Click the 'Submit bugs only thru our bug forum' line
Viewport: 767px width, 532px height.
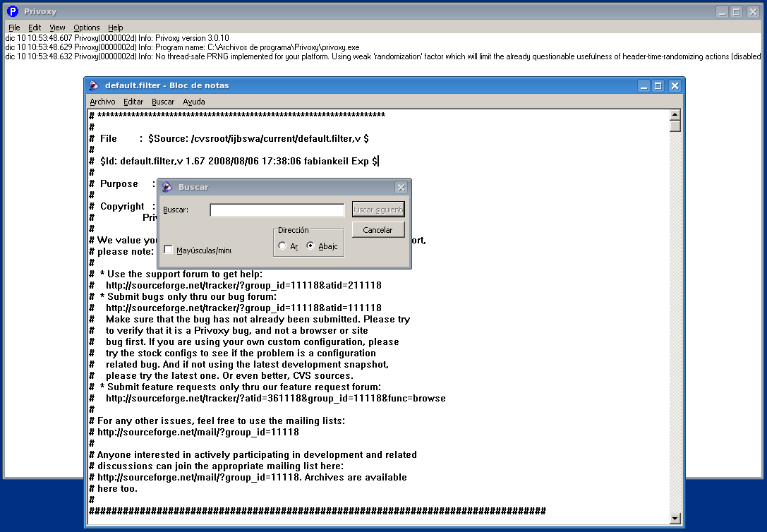point(183,297)
